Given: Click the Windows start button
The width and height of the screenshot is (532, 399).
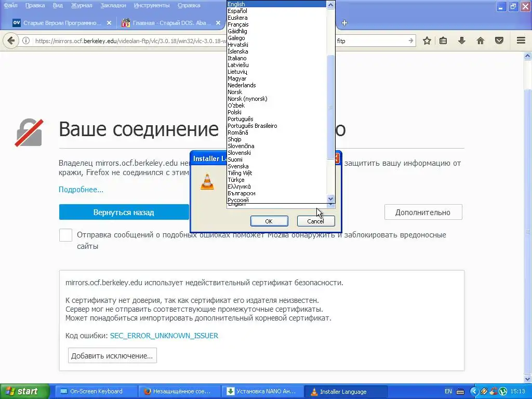Looking at the screenshot, I should (x=24, y=392).
